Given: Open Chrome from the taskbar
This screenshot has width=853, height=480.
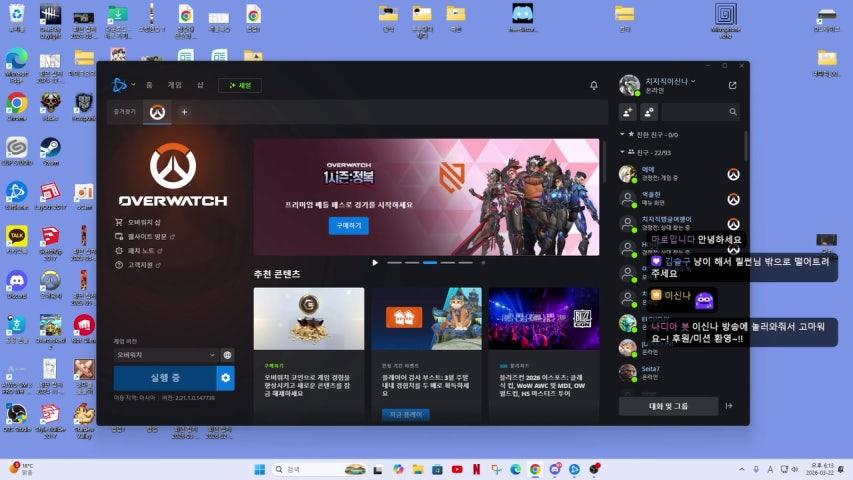Looking at the screenshot, I should [x=535, y=469].
